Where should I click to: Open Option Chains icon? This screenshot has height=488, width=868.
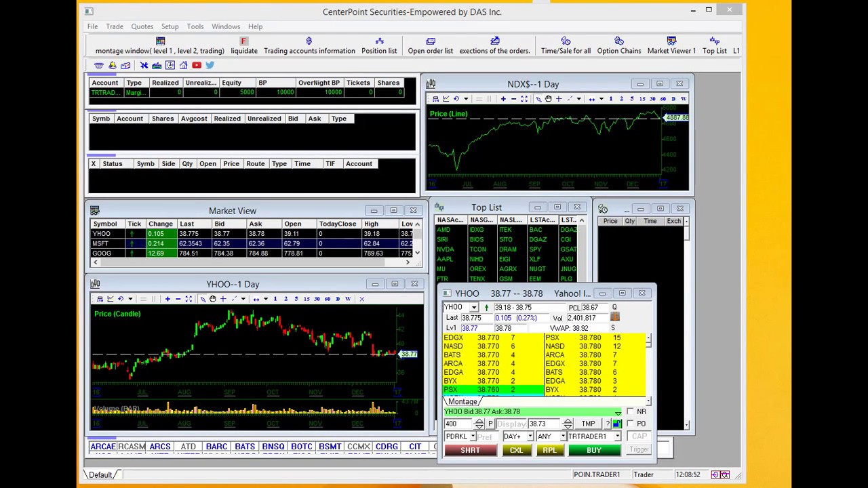[x=619, y=41]
